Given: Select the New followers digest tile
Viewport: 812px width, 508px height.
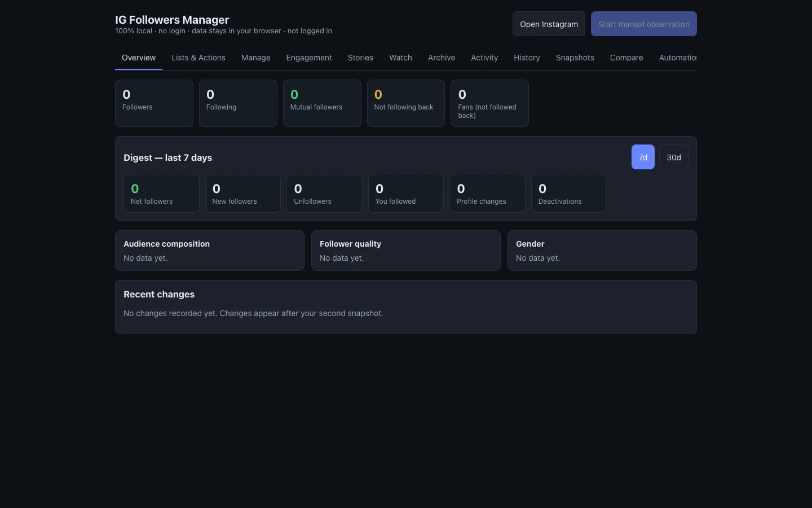Looking at the screenshot, I should tap(243, 194).
